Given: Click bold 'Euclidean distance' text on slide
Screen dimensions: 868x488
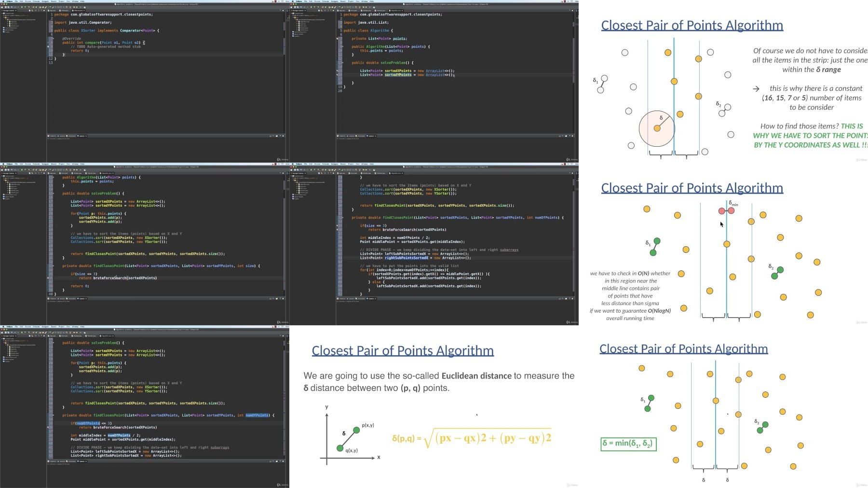Looking at the screenshot, I should 476,376.
